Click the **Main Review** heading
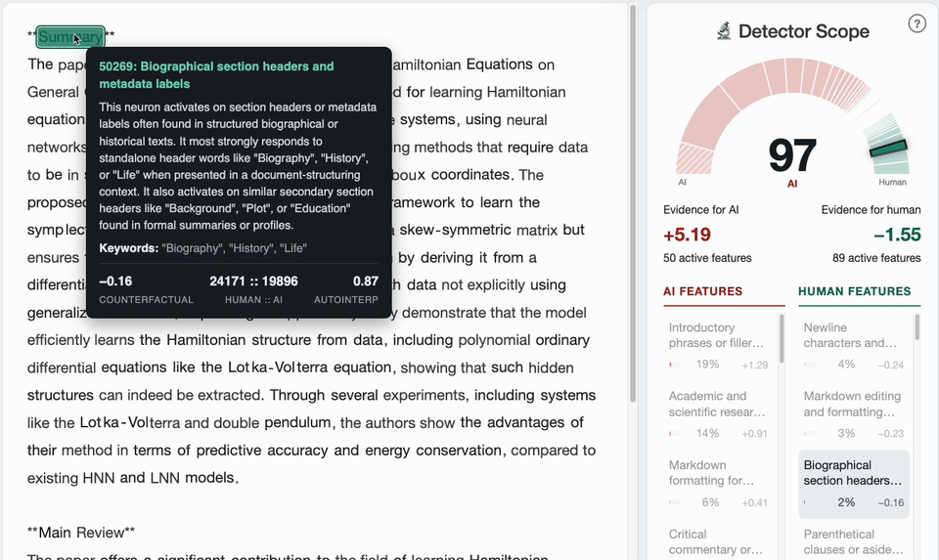This screenshot has width=939, height=560. pos(81,533)
